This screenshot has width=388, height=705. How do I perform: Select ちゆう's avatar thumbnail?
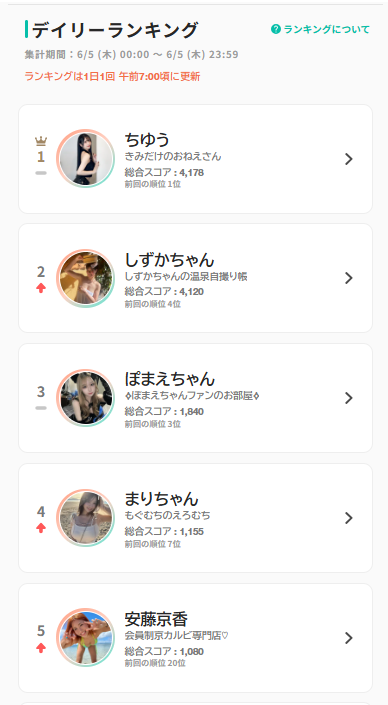pyautogui.click(x=86, y=159)
